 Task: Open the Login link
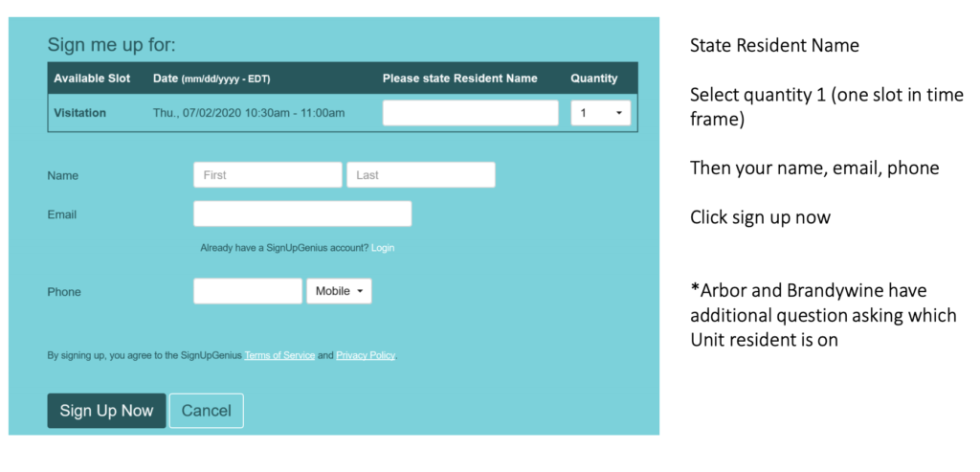pyautogui.click(x=383, y=248)
